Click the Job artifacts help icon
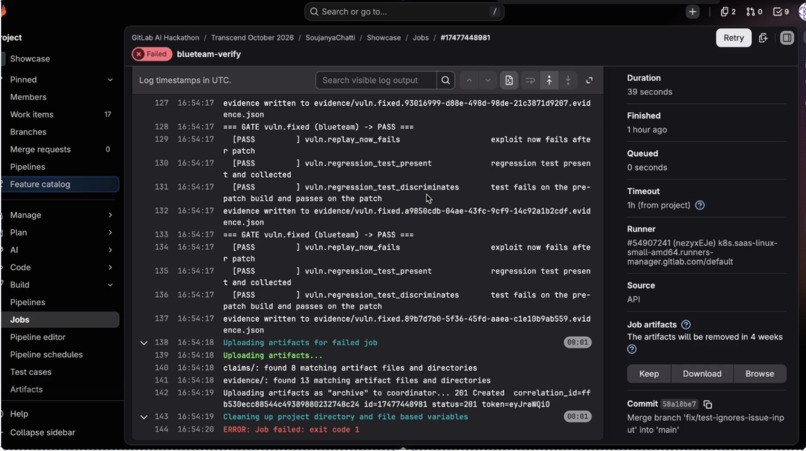The width and height of the screenshot is (806, 451). point(686,324)
